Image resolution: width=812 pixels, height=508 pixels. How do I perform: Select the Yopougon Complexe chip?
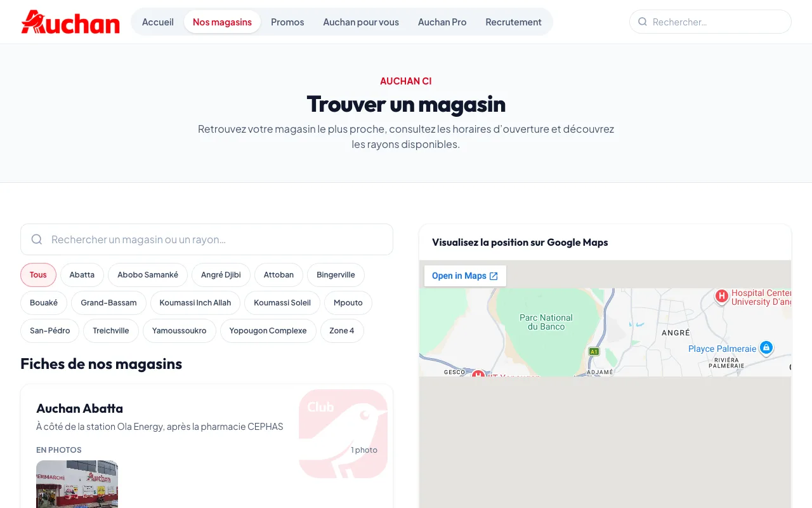[x=268, y=331]
